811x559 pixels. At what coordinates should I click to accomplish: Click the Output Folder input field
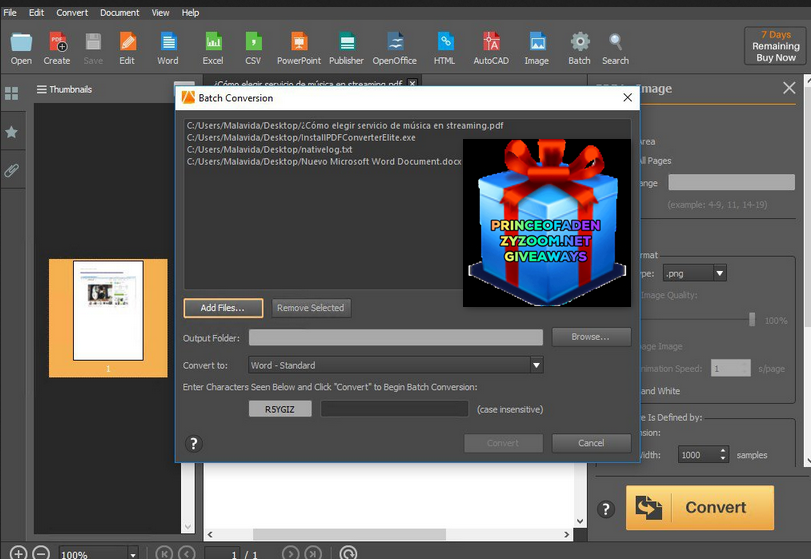pos(396,338)
